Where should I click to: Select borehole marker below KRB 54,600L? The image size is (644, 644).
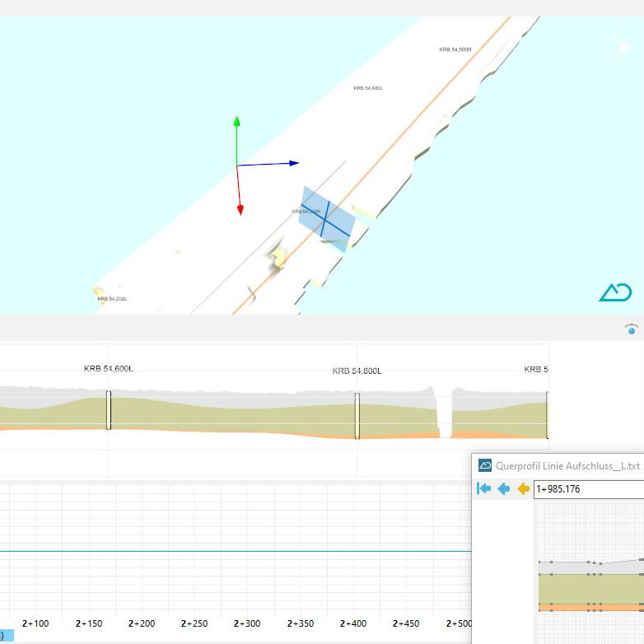coord(109,410)
